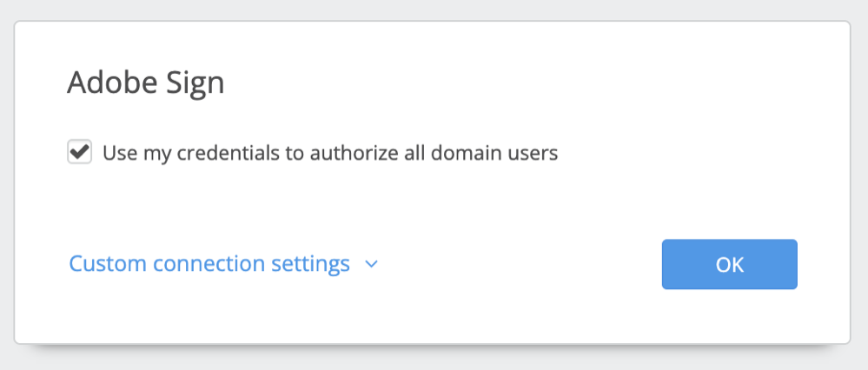Disable shared credentials for domain users

[x=80, y=152]
